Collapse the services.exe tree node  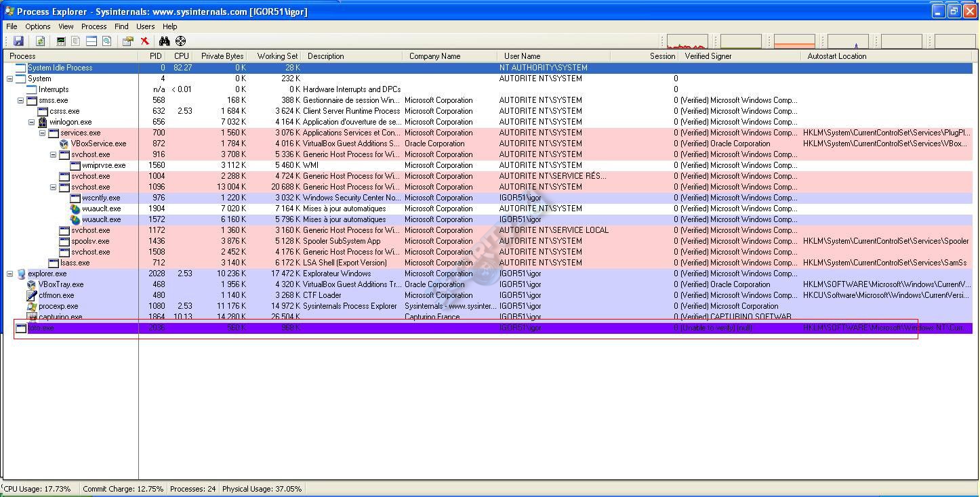(x=42, y=133)
